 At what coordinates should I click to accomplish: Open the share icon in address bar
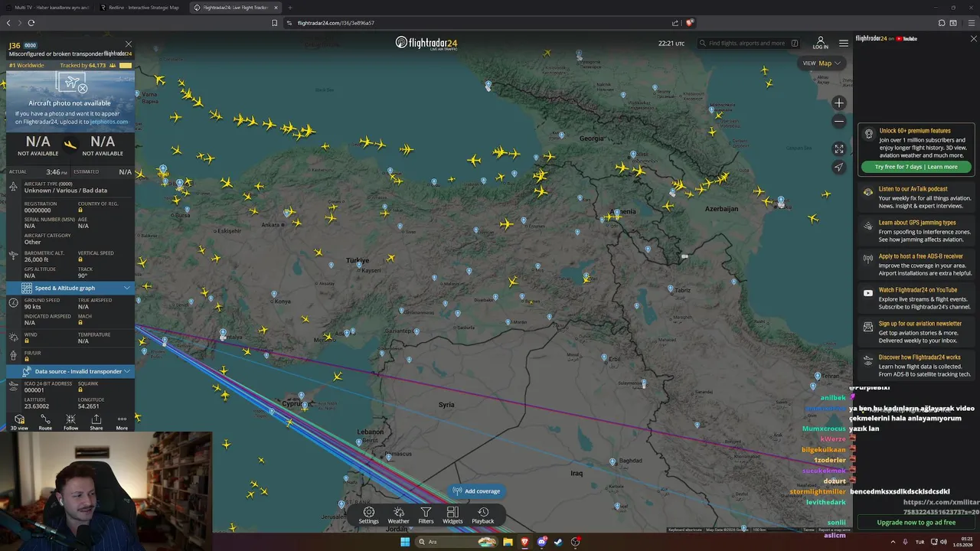tap(675, 23)
